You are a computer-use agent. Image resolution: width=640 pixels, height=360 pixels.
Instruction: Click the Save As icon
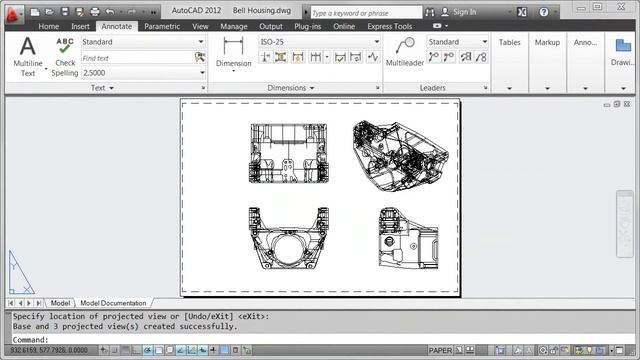80,12
